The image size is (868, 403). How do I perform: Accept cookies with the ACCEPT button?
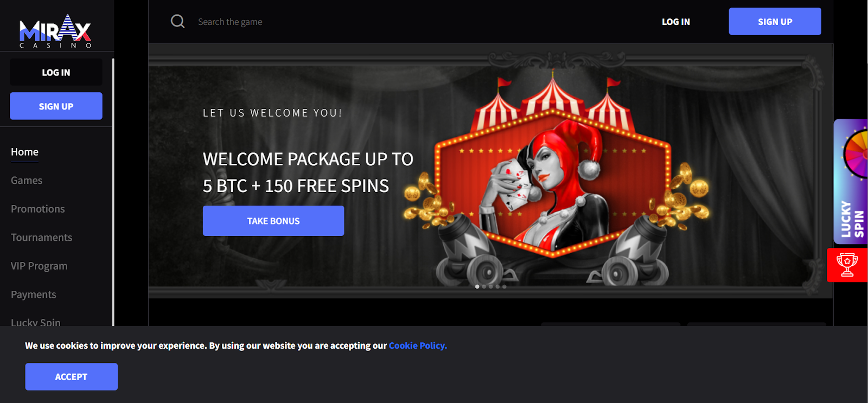pos(71,376)
